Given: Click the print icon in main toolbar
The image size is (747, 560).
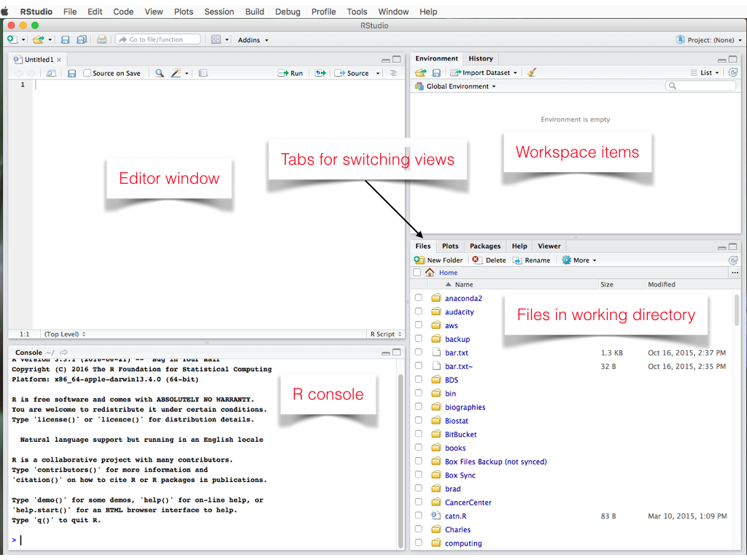Looking at the screenshot, I should point(101,39).
